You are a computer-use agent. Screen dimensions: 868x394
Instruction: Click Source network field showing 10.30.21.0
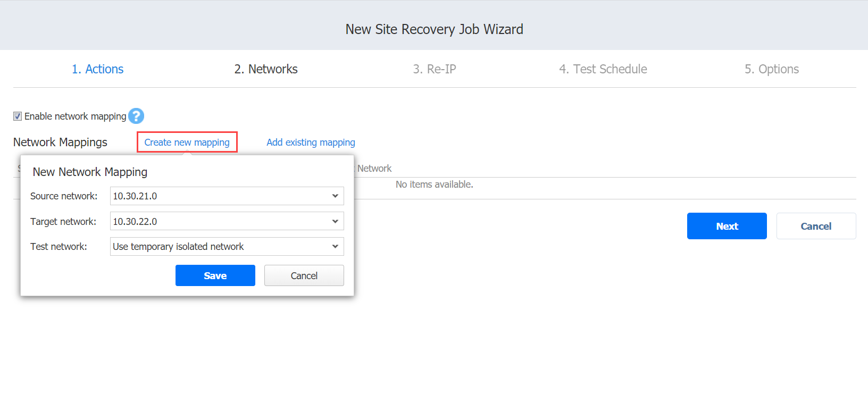pos(227,196)
